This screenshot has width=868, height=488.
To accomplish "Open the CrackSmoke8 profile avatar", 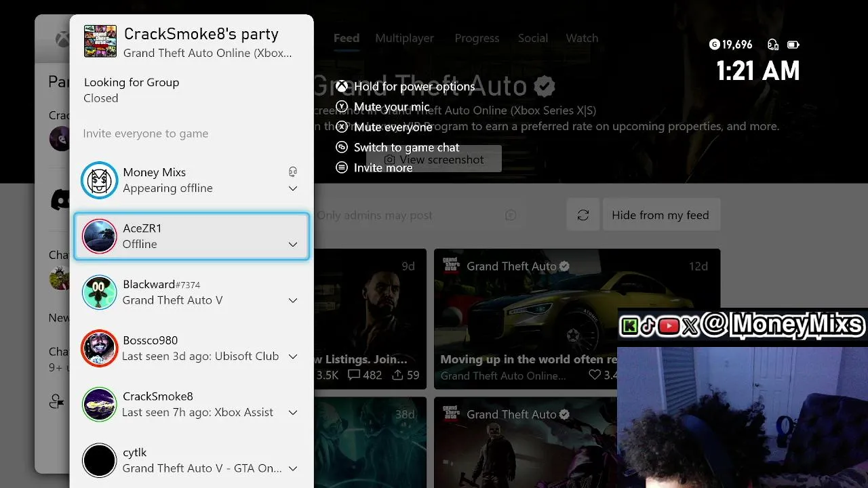I will point(99,405).
